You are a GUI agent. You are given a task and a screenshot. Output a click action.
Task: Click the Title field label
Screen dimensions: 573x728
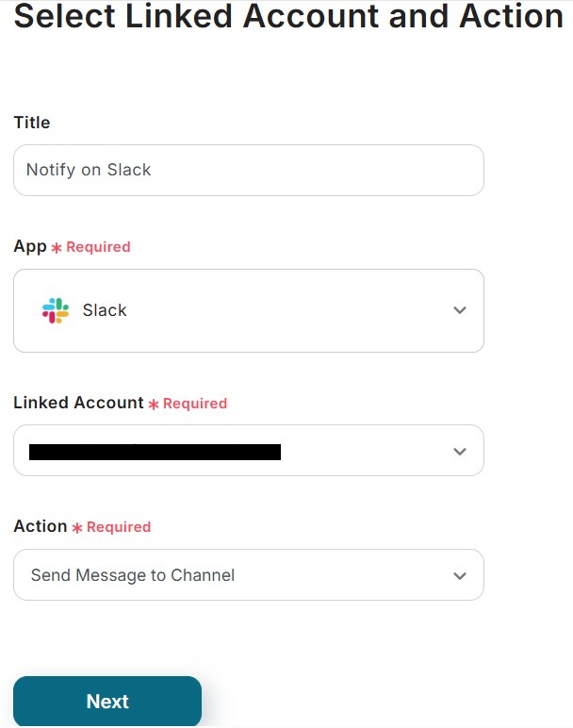pos(32,123)
